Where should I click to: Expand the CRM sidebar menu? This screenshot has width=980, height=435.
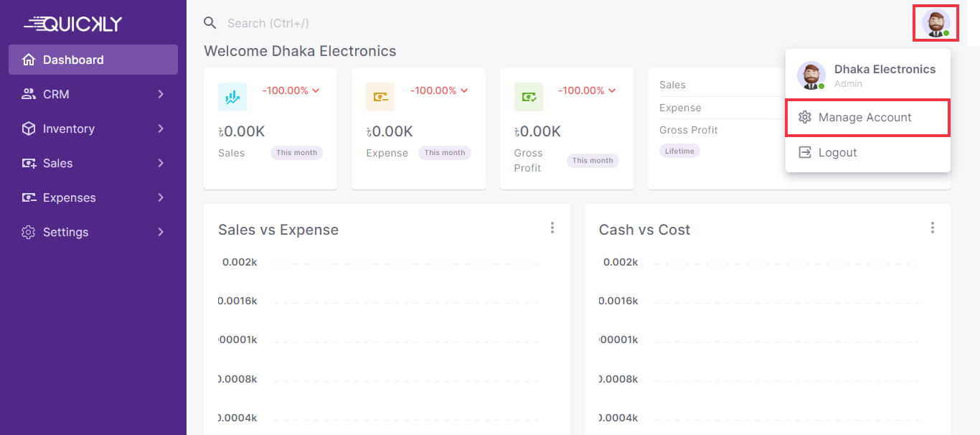(93, 94)
